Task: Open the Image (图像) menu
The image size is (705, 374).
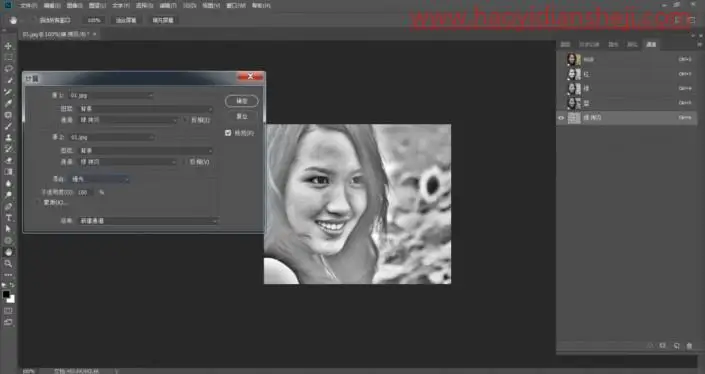Action: 74,5
